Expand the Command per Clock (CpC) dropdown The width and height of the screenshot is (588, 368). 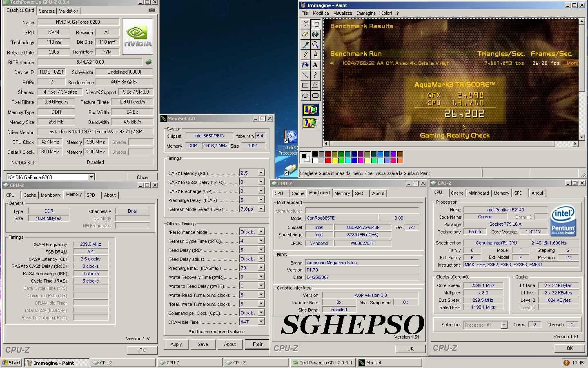261,313
